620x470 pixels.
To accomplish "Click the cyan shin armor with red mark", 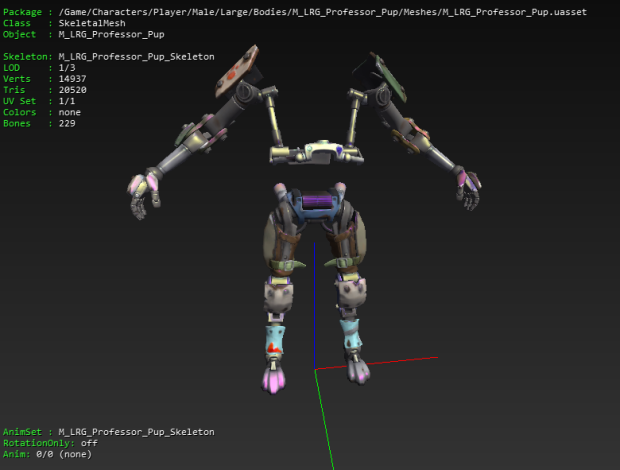I will pyautogui.click(x=274, y=340).
